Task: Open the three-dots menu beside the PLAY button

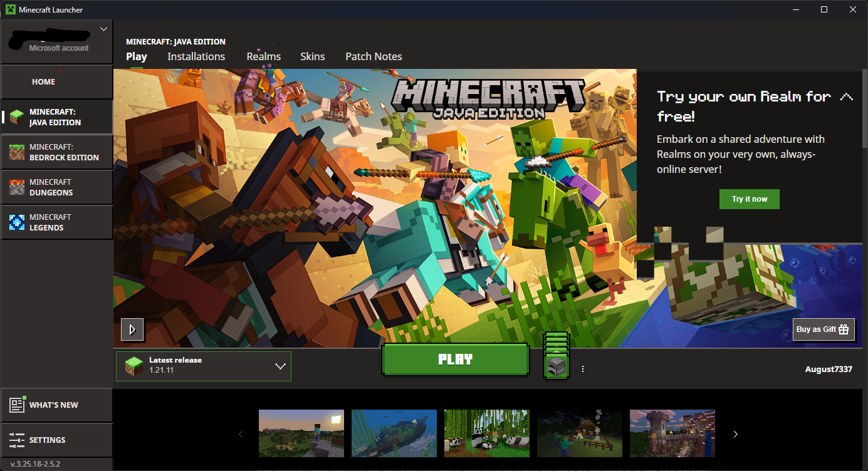Action: [x=583, y=369]
